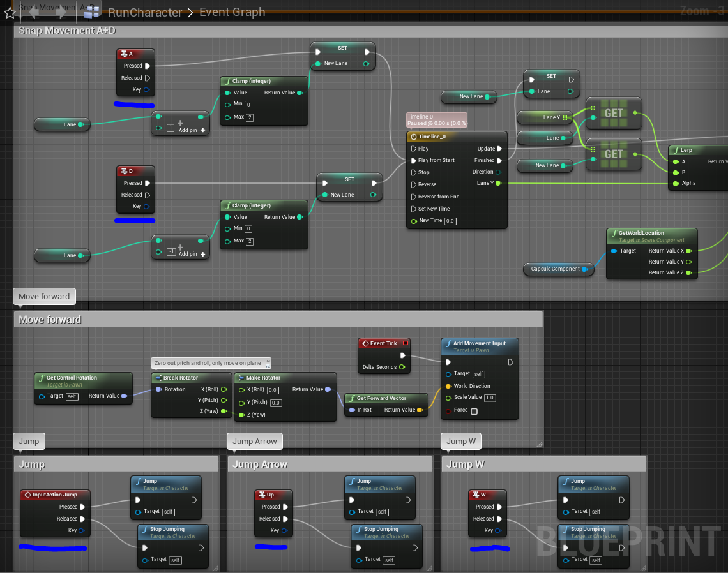728x573 pixels.
Task: Click the Snap Movement A+D comment header
Action: [x=67, y=31]
